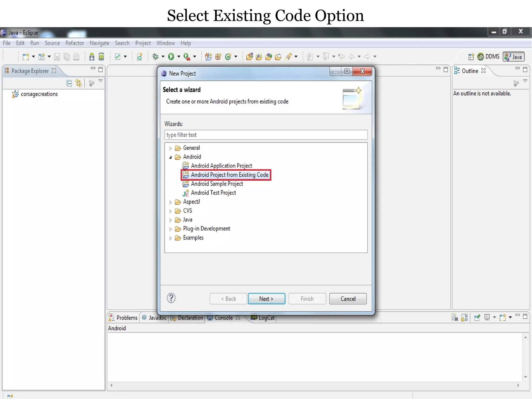Viewport: 532px width, 399px height.
Task: Open the Debug configurations dropdown arrow
Action: (163, 56)
